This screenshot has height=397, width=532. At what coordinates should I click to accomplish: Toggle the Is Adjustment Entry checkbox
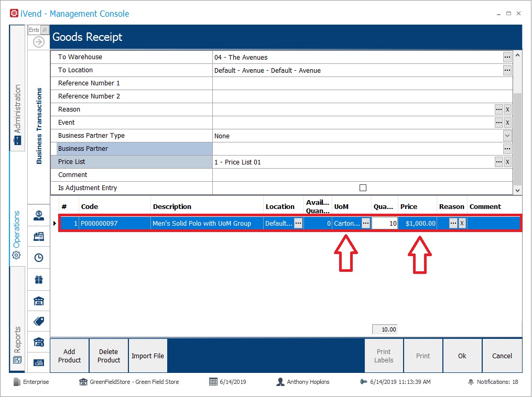click(363, 188)
